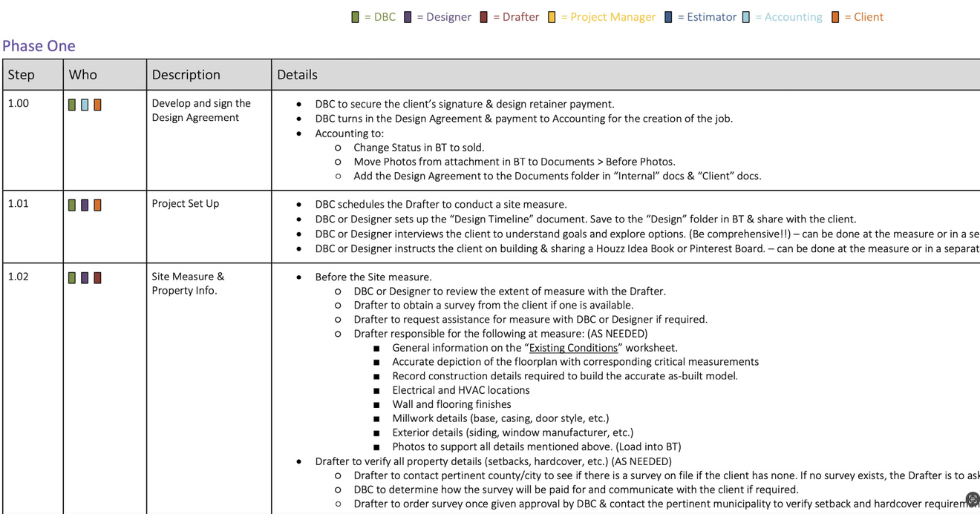Click the Description column header
The height and width of the screenshot is (514, 980).
pos(209,75)
